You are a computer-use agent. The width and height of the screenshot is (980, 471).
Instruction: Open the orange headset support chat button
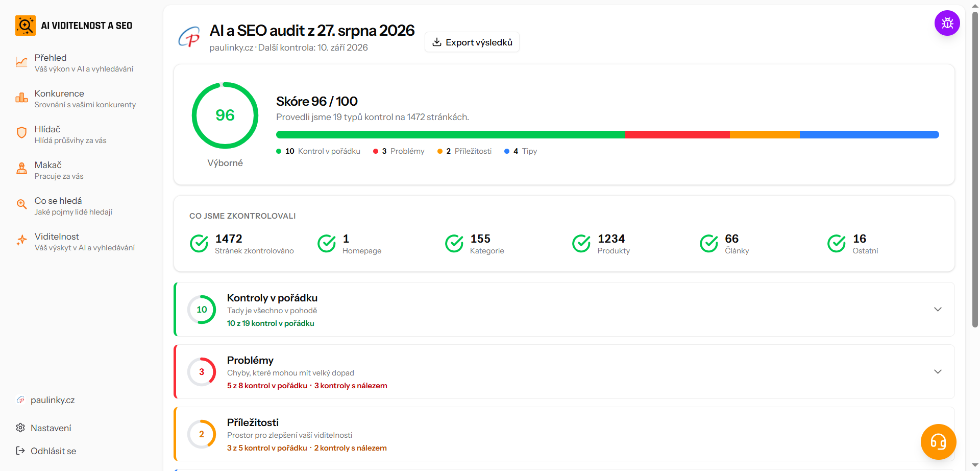[939, 442]
